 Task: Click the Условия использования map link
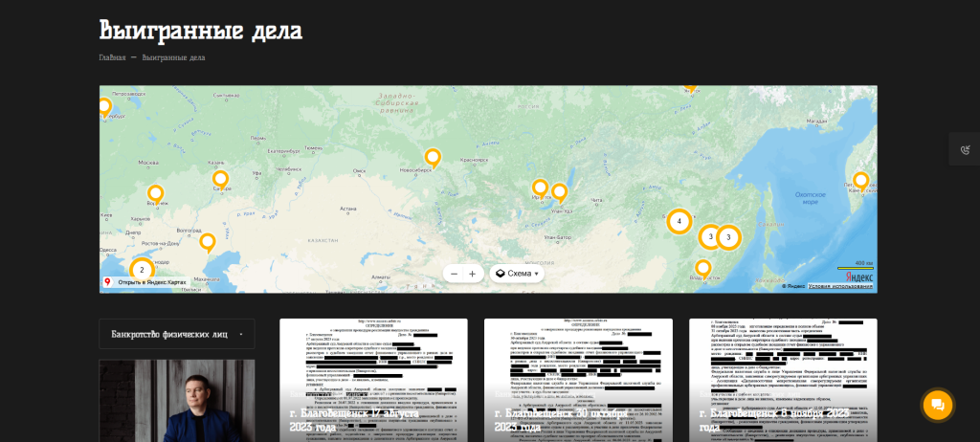click(840, 286)
